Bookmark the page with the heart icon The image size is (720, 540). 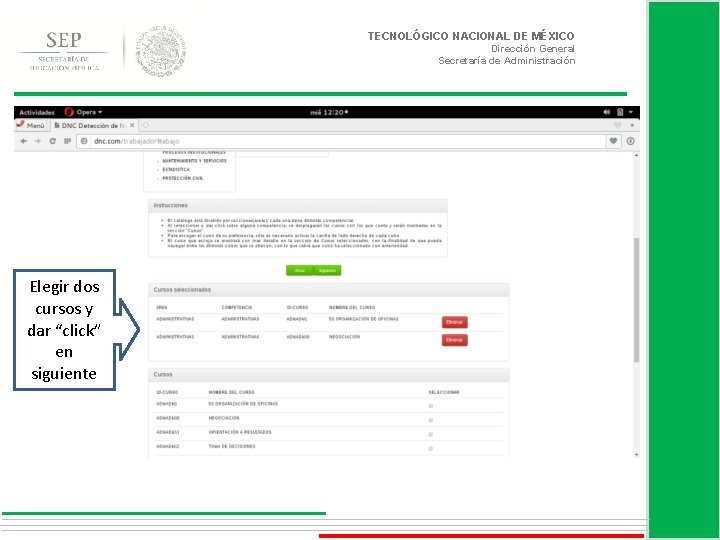click(613, 141)
